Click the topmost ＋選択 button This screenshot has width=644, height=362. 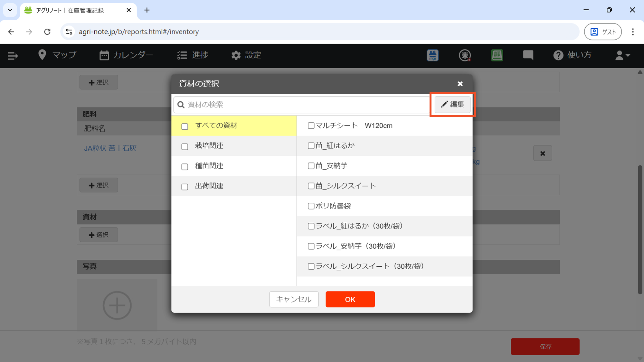pyautogui.click(x=99, y=82)
